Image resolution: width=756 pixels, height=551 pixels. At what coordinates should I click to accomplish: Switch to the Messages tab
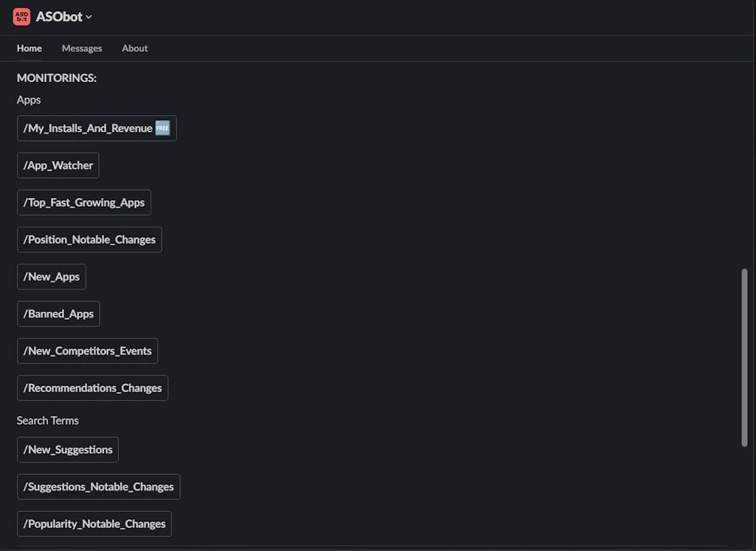tap(81, 48)
